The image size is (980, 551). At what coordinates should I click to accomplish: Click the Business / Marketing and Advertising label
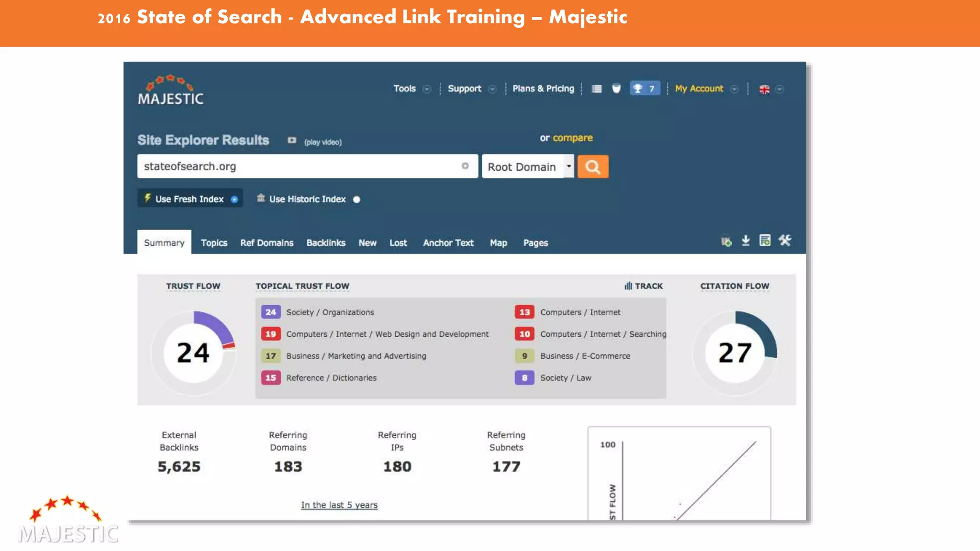[x=356, y=356]
